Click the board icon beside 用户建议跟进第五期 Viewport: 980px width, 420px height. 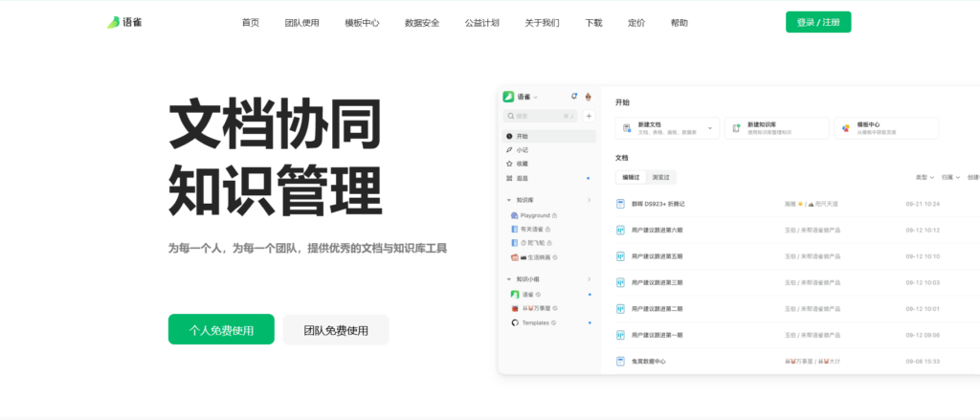click(620, 256)
